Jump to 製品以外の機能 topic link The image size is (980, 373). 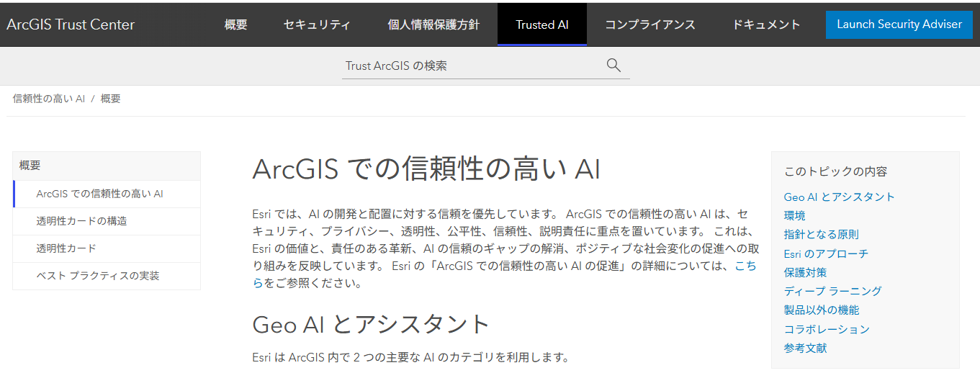pos(822,310)
